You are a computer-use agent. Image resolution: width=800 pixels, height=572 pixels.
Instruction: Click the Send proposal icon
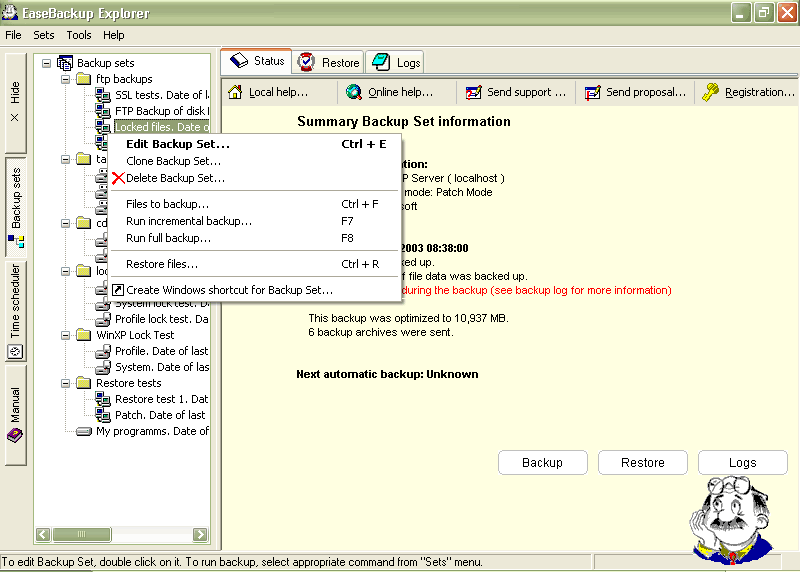pos(592,92)
